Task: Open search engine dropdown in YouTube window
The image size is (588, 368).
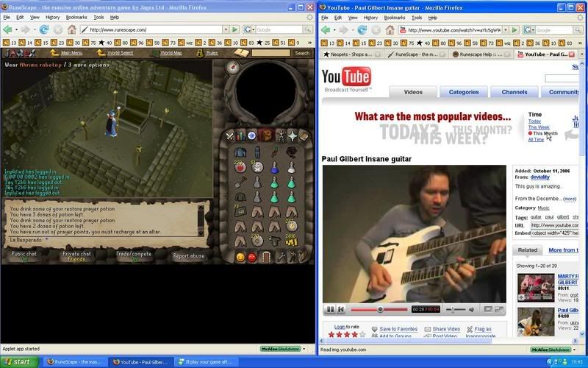Action: point(533,29)
